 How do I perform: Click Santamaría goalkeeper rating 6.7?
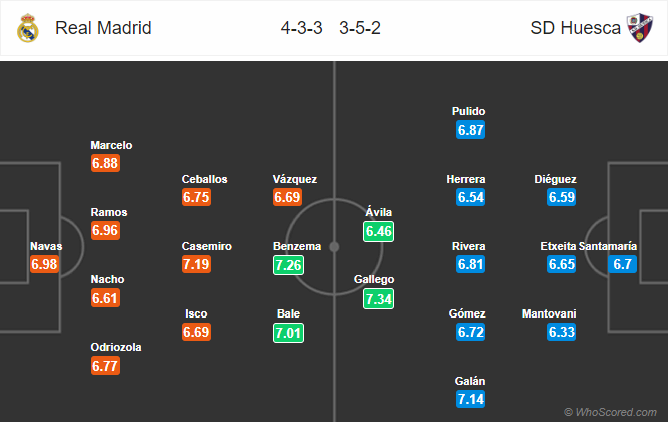click(622, 264)
